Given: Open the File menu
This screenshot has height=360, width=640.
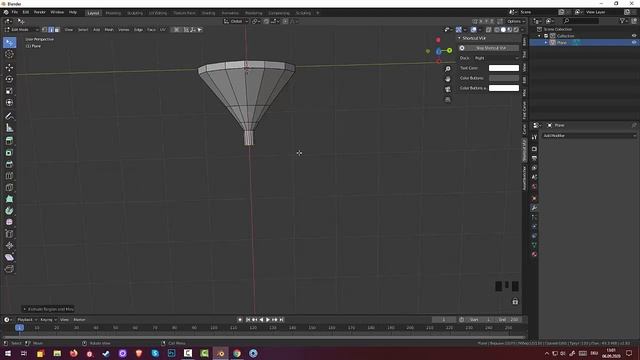Looking at the screenshot, I should 15,12.
